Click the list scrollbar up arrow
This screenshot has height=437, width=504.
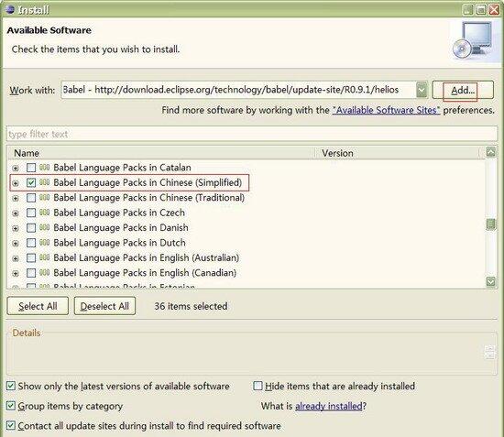click(490, 152)
